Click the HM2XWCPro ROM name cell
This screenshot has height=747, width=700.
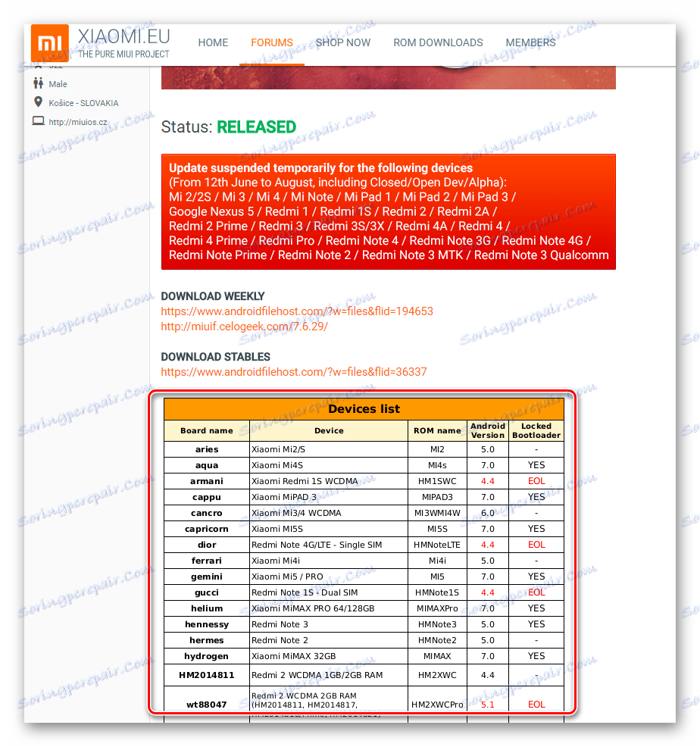pos(437,704)
